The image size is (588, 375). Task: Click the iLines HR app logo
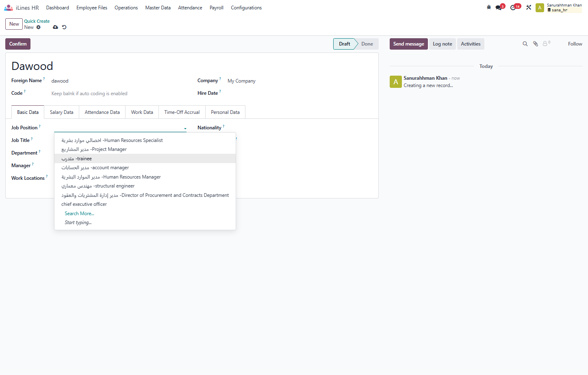pos(9,8)
